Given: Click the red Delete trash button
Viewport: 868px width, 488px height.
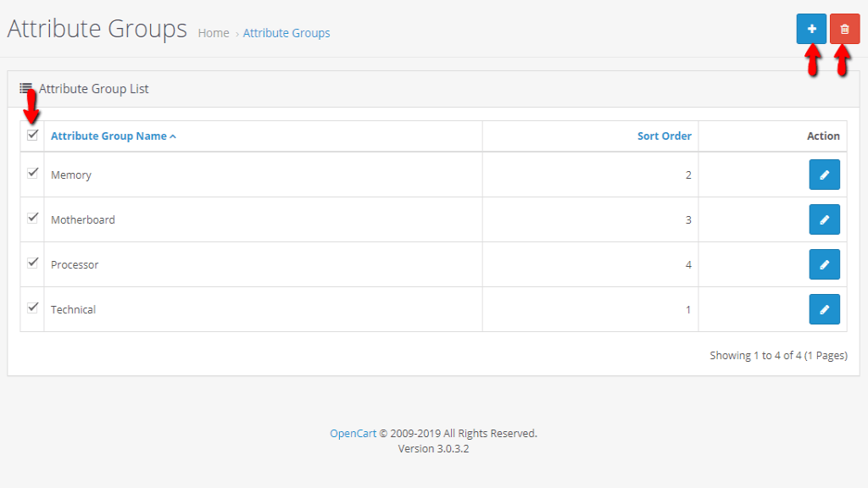Looking at the screenshot, I should click(844, 29).
